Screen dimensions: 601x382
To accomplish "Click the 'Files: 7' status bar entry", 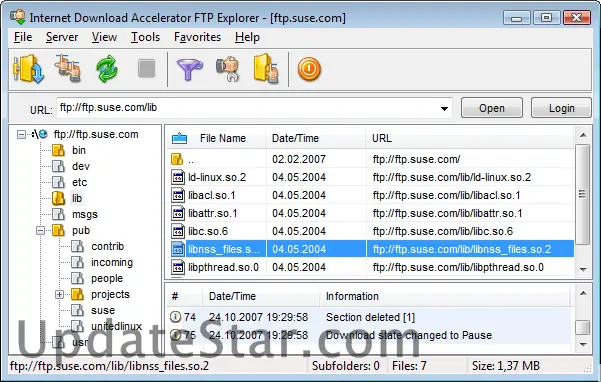I will pos(409,366).
